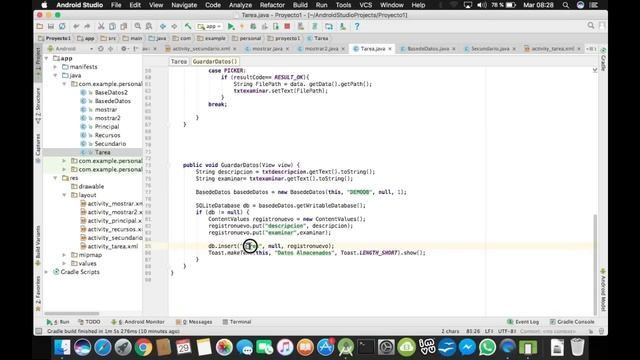Open the Android Monitor tool window
Viewport: 640px width, 360px height.
coord(138,322)
